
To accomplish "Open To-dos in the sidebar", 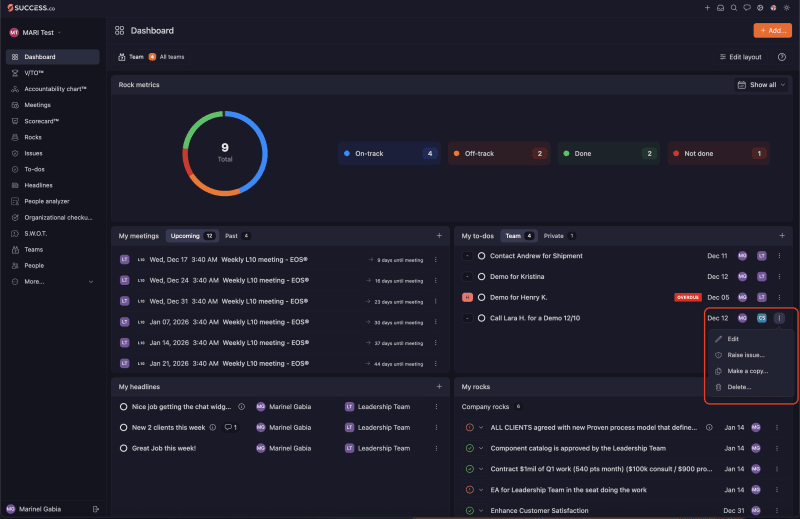I will pos(34,169).
